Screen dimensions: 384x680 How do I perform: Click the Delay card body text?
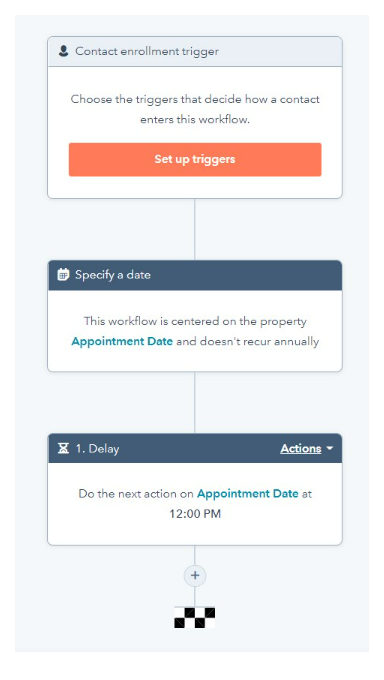coord(195,503)
